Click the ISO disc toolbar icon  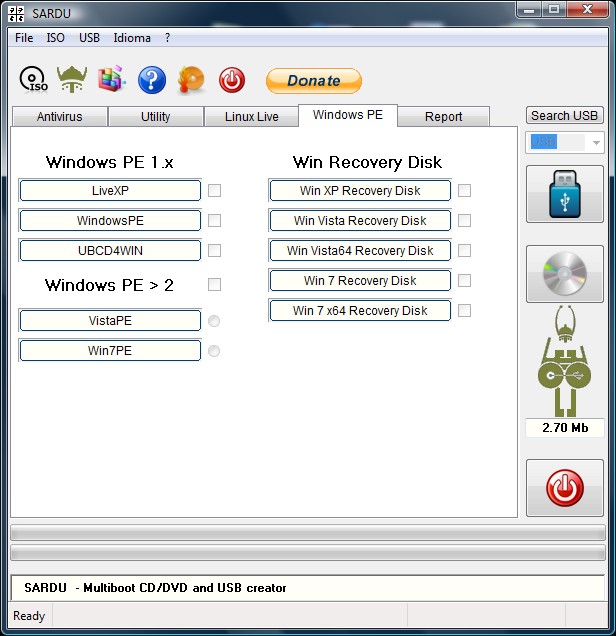(34, 80)
